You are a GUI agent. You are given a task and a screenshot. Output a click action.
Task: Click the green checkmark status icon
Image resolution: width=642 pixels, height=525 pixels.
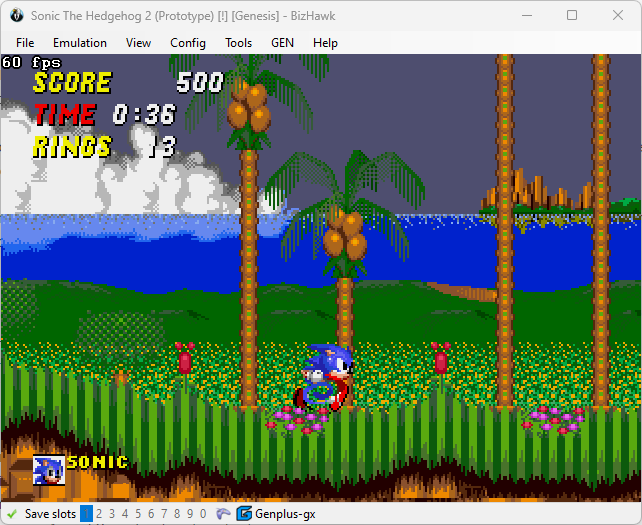point(12,514)
